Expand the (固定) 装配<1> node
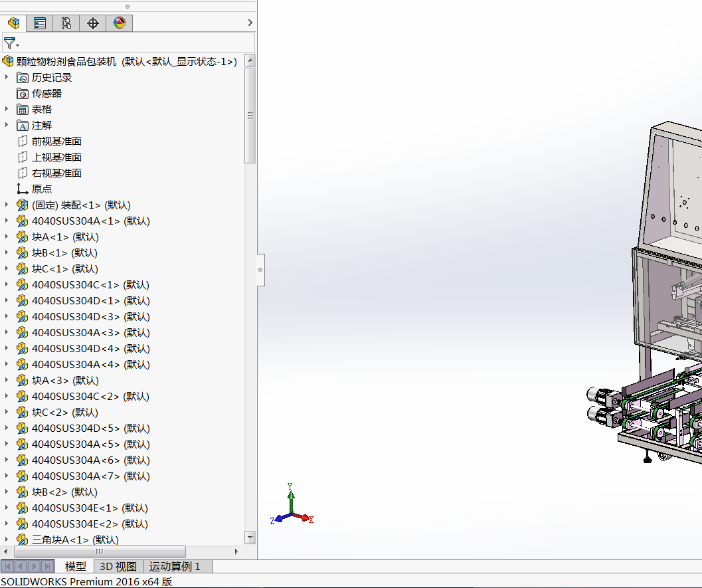The image size is (702, 588). tap(6, 205)
